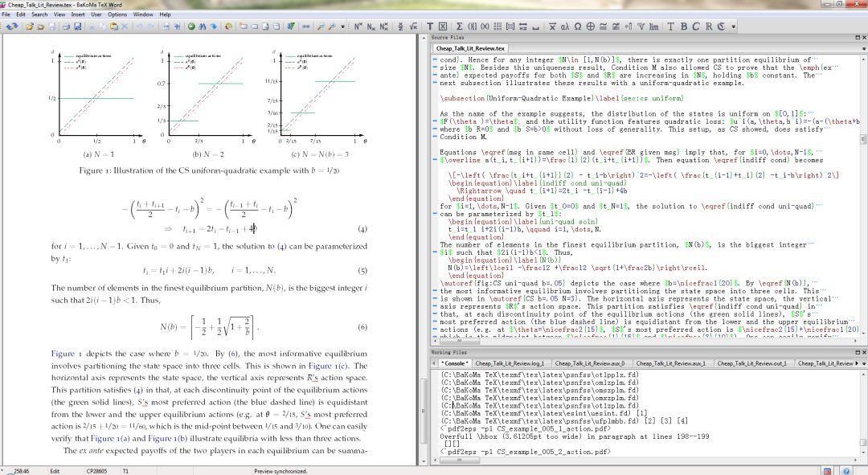Click the binoculars Find icon
The width and height of the screenshot is (868, 475).
(x=202, y=27)
